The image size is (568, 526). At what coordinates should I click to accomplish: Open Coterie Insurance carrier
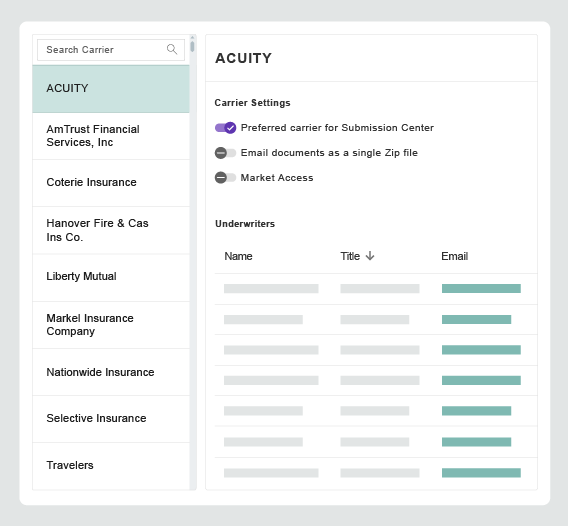pyautogui.click(x=111, y=183)
